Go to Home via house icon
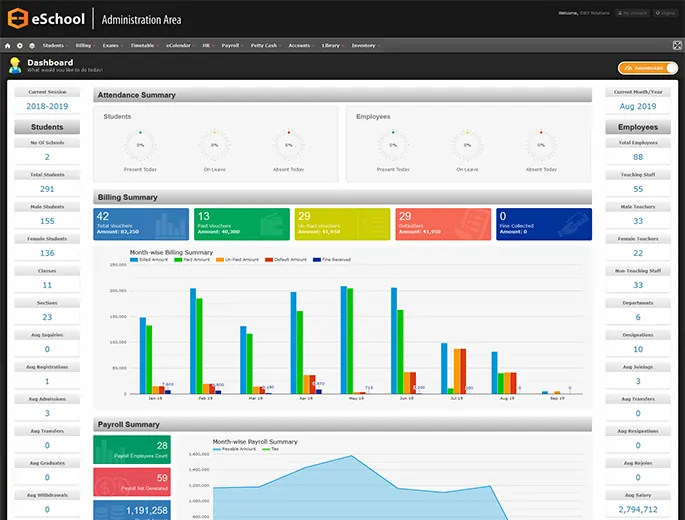 pyautogui.click(x=7, y=45)
